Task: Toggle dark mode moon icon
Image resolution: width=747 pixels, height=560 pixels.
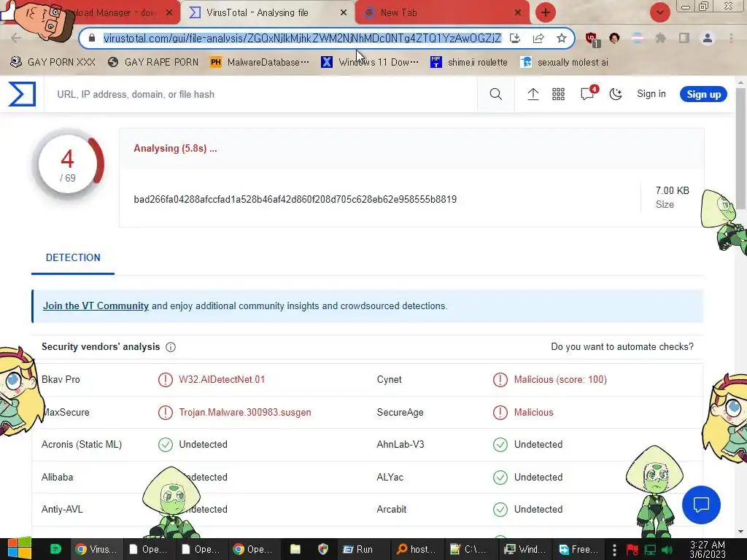Action: click(616, 94)
